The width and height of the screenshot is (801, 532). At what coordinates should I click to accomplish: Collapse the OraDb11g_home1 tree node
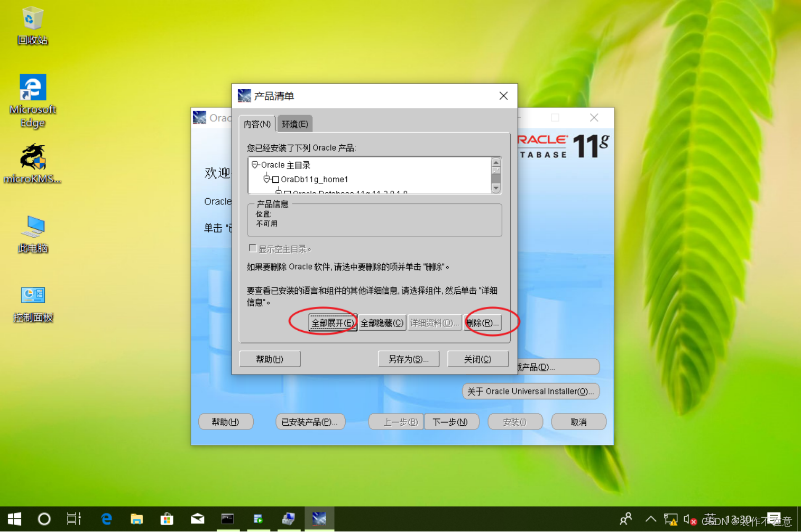pos(267,179)
